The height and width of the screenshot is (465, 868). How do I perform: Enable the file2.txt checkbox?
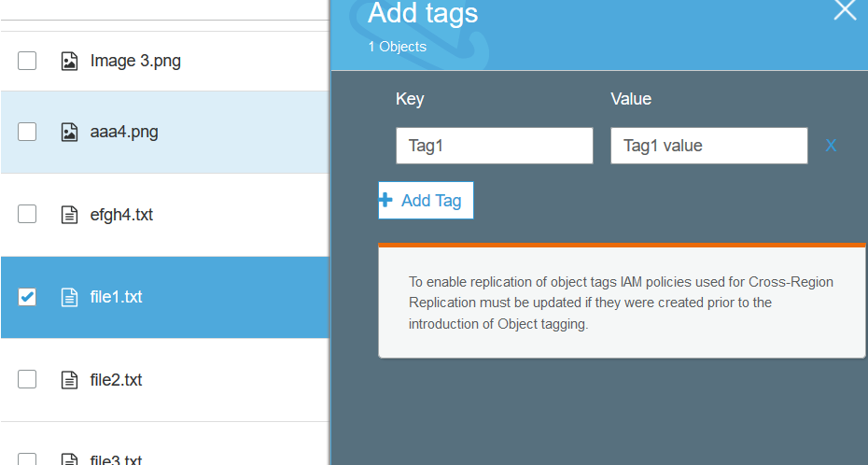pyautogui.click(x=28, y=380)
